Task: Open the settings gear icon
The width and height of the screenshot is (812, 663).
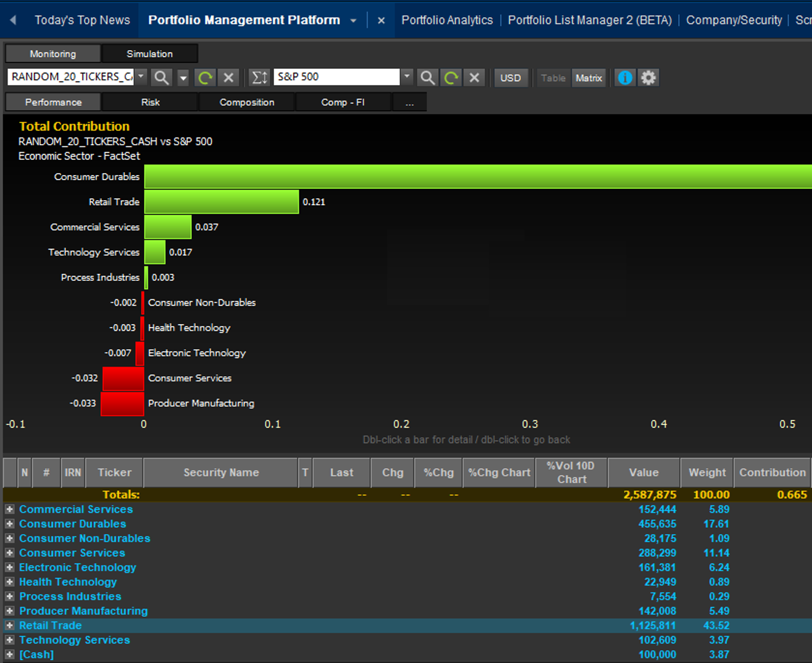Action: (648, 77)
